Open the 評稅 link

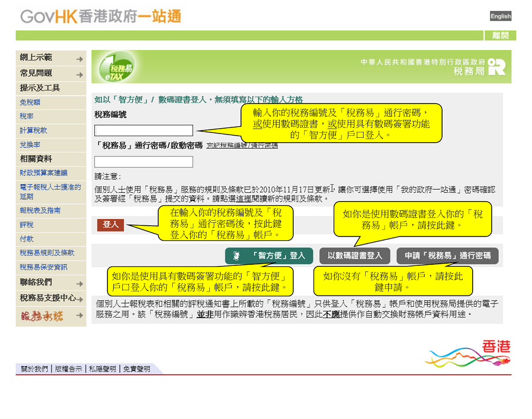click(27, 225)
